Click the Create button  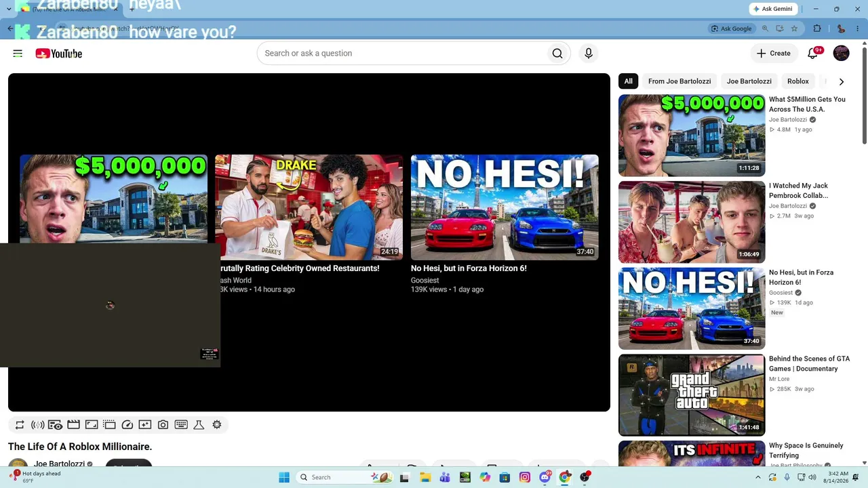click(774, 54)
